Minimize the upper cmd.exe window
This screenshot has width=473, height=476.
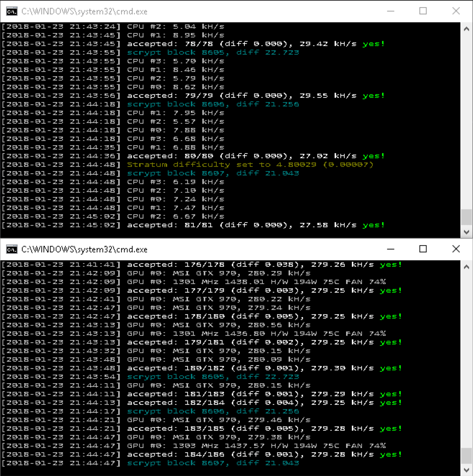click(391, 11)
